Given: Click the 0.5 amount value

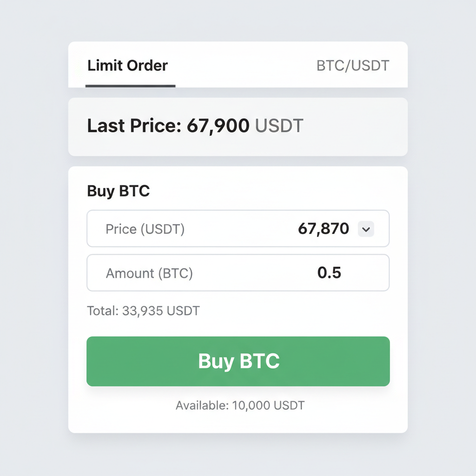Looking at the screenshot, I should 331,273.
